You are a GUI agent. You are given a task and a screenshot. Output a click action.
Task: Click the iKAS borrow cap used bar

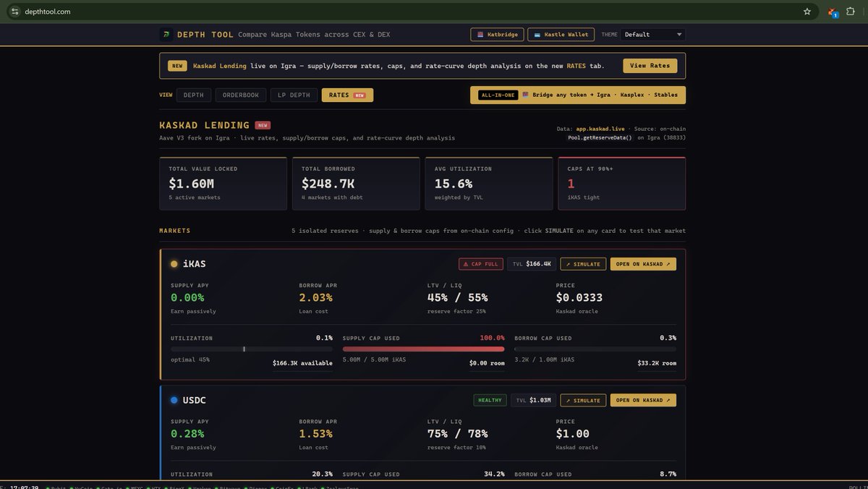[x=595, y=349]
